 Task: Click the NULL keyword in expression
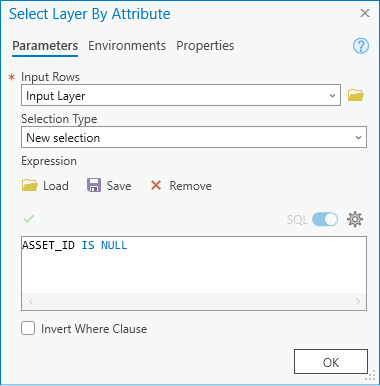pyautogui.click(x=114, y=245)
